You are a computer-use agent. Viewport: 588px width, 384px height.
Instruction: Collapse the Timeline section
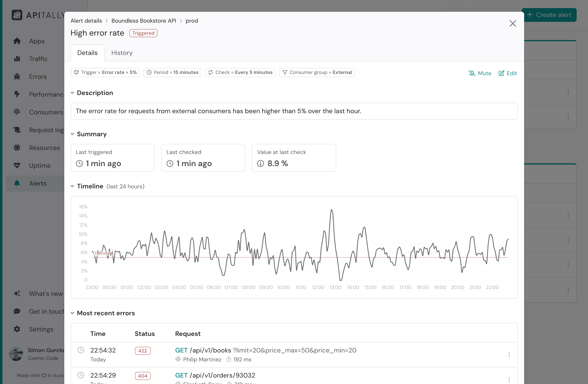(72, 186)
